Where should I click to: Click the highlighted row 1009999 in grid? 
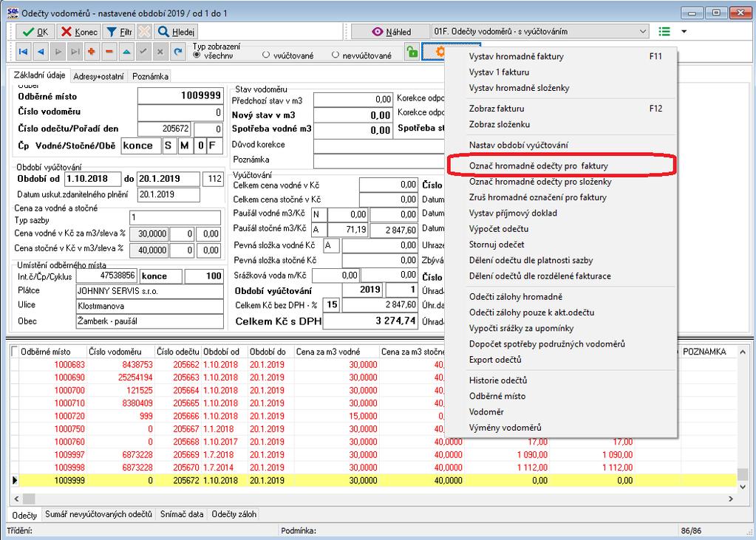pos(374,480)
